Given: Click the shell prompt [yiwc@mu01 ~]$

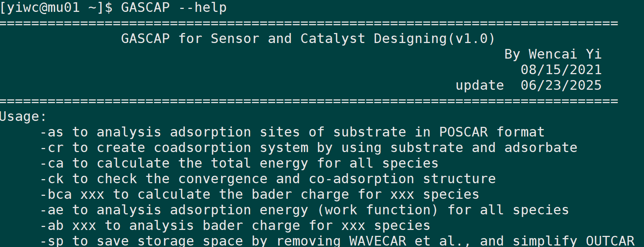Looking at the screenshot, I should tap(56, 7).
